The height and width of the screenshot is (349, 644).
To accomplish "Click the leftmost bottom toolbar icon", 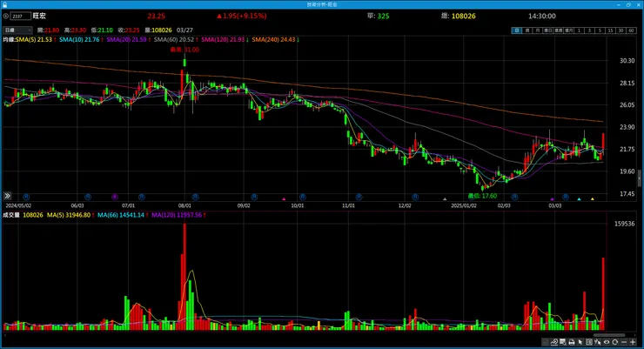I will [x=546, y=342].
